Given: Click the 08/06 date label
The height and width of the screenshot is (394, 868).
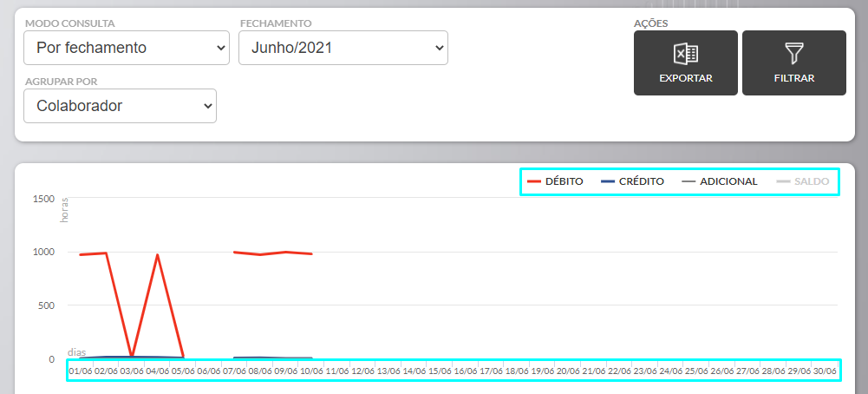Looking at the screenshot, I should (x=260, y=371).
